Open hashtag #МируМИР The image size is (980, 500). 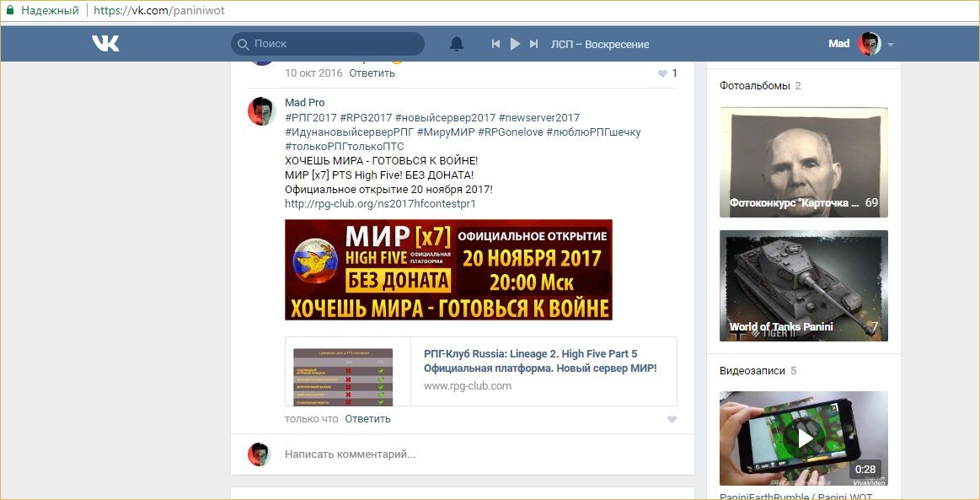click(x=446, y=132)
